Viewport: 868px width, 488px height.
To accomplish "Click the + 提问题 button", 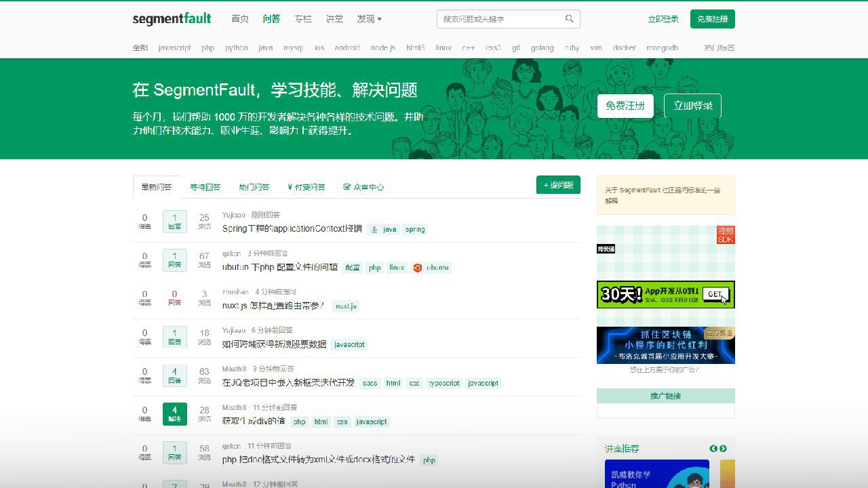I will 558,185.
